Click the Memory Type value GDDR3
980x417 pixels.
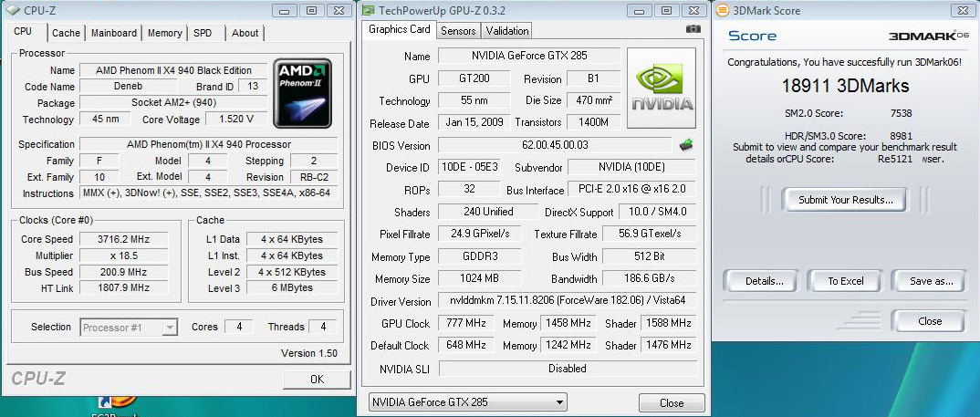coord(480,257)
